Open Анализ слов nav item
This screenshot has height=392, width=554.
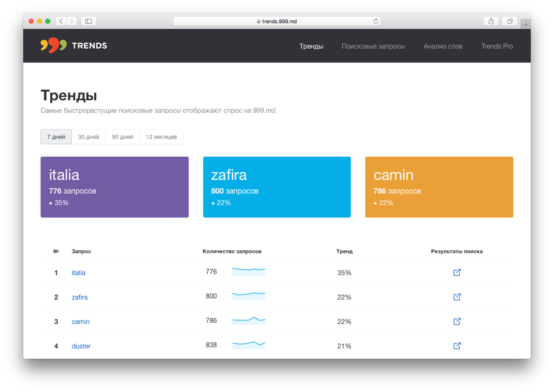[443, 47]
